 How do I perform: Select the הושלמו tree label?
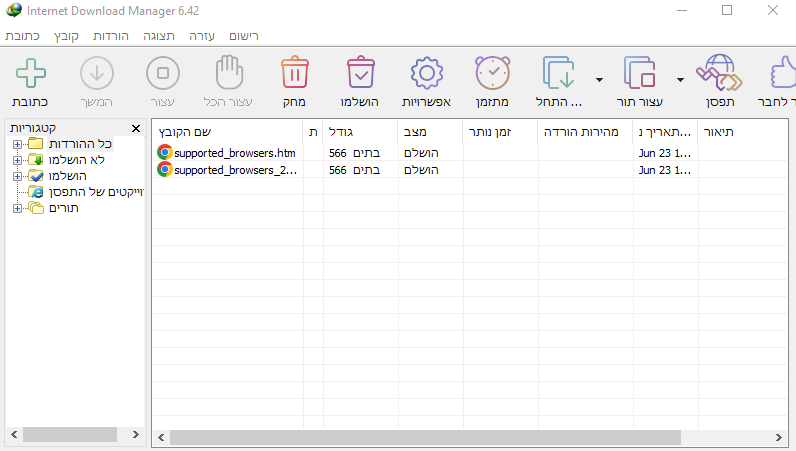(68, 176)
